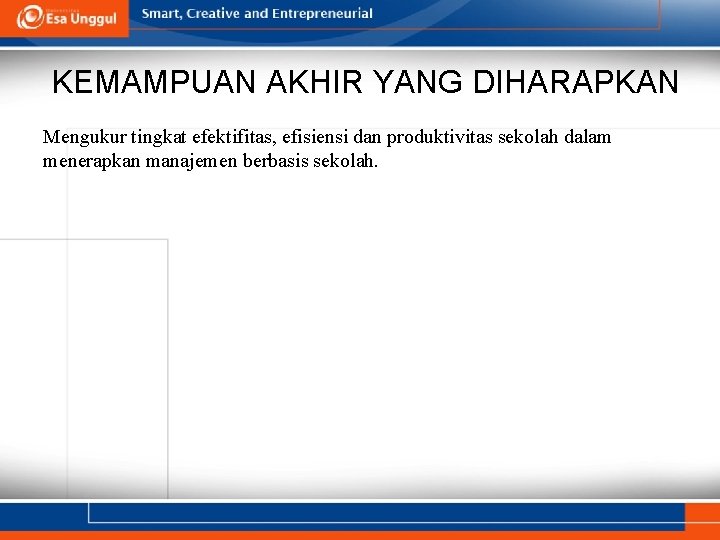Click the title "KEMAMPUAN AKHIR YANG DIHARAPKAN"

pos(366,82)
